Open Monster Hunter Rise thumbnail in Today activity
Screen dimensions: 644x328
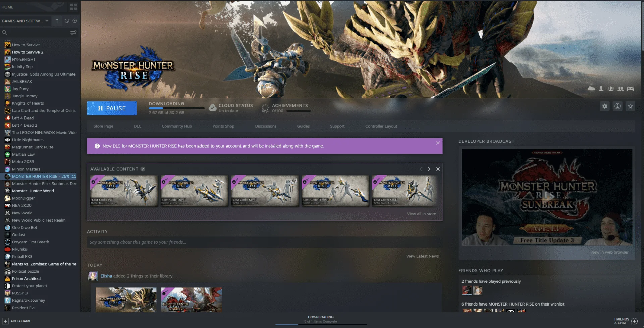point(126,300)
